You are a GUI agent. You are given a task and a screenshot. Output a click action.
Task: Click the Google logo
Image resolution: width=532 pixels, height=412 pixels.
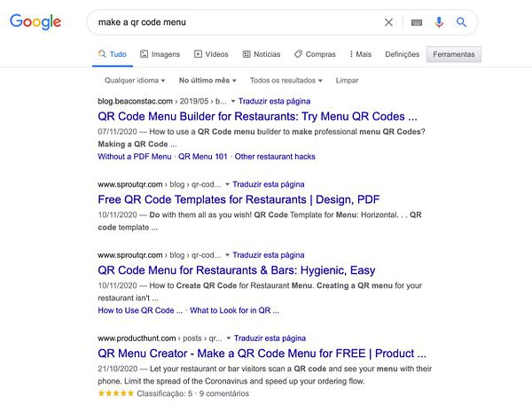(35, 22)
